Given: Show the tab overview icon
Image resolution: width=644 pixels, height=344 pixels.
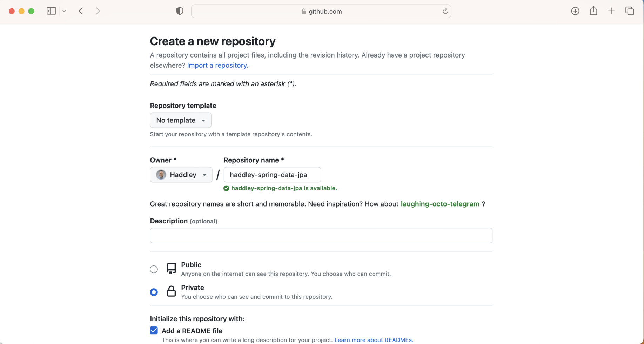Looking at the screenshot, I should coord(630,11).
